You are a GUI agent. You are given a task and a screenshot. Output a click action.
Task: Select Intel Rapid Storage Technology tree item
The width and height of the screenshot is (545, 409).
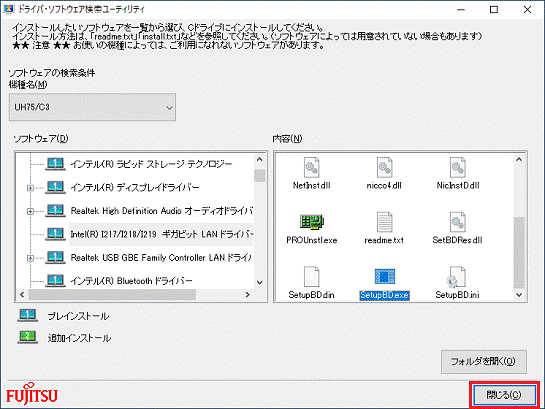click(x=151, y=164)
